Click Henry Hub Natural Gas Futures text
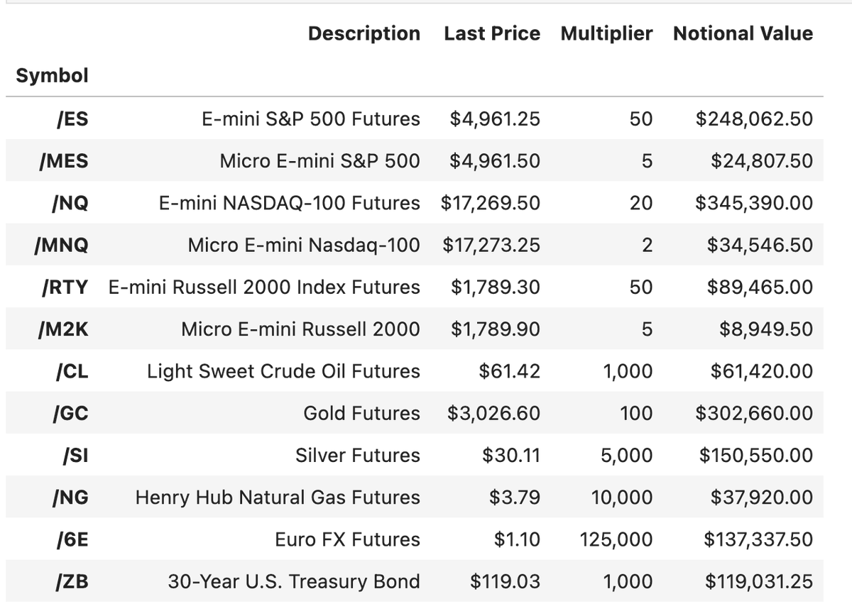The image size is (852, 616). tap(278, 497)
